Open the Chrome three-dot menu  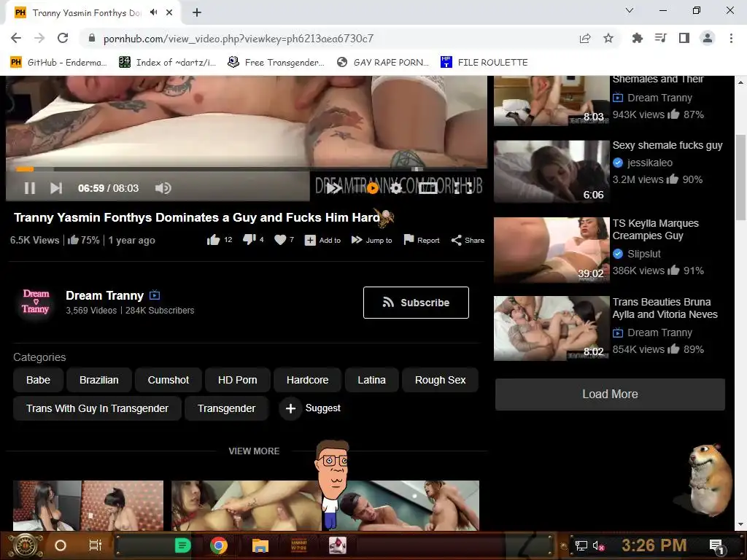pyautogui.click(x=731, y=38)
